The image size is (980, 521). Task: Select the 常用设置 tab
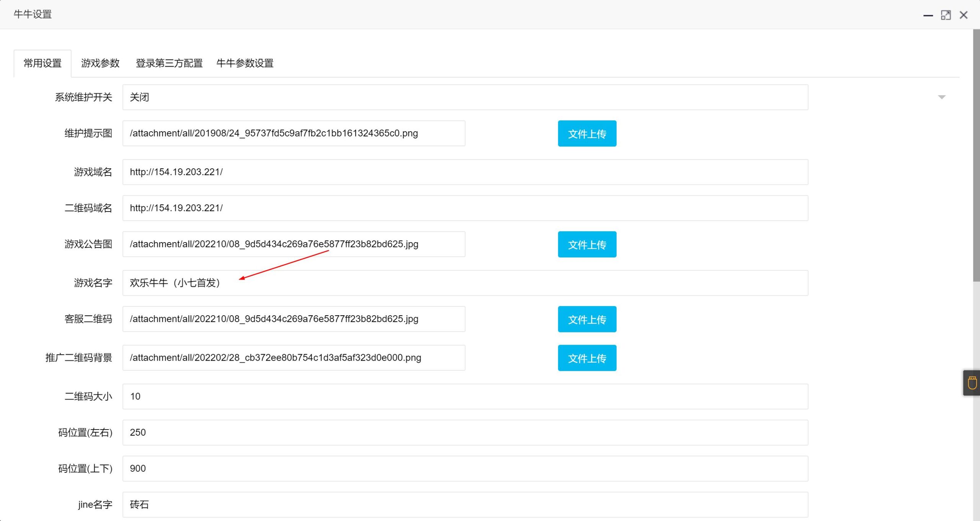(x=42, y=63)
